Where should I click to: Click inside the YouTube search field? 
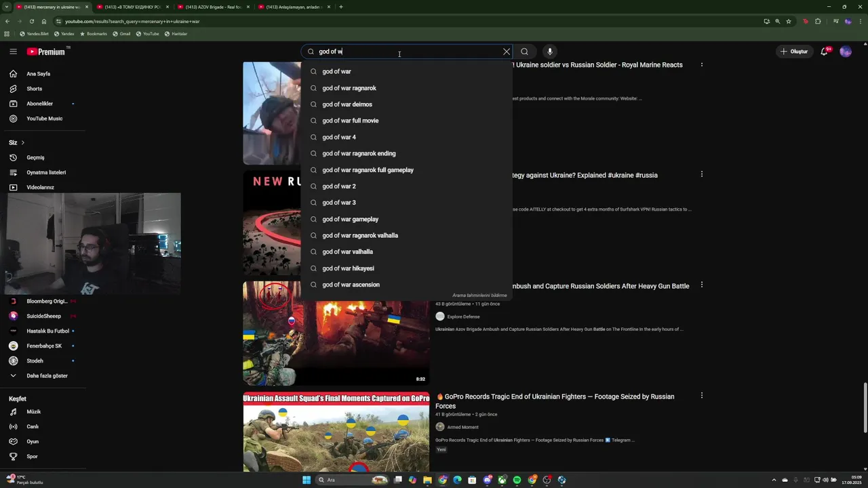(x=407, y=52)
